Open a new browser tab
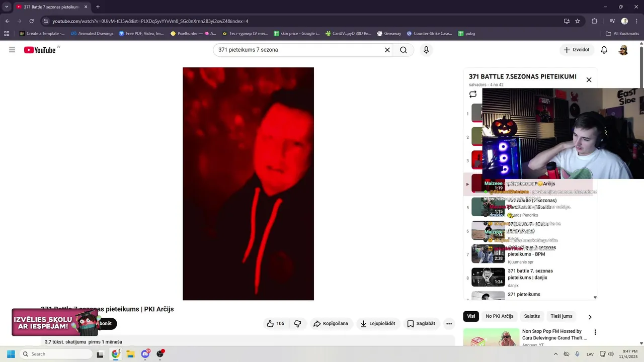 pyautogui.click(x=98, y=7)
